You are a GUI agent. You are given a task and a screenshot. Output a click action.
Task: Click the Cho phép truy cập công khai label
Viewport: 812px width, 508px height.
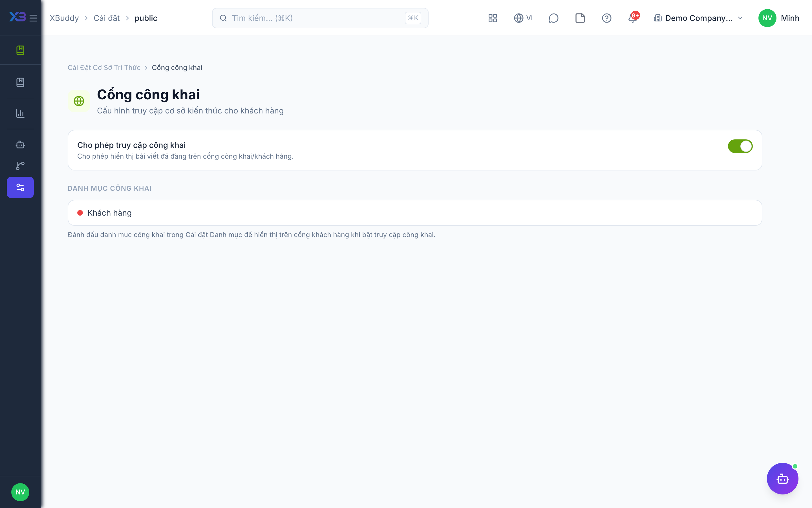(x=131, y=145)
